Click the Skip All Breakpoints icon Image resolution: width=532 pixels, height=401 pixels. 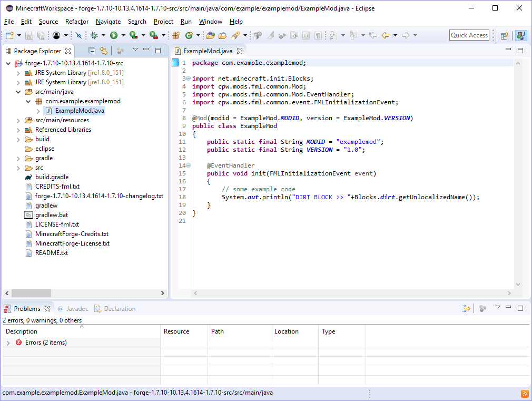tap(78, 35)
